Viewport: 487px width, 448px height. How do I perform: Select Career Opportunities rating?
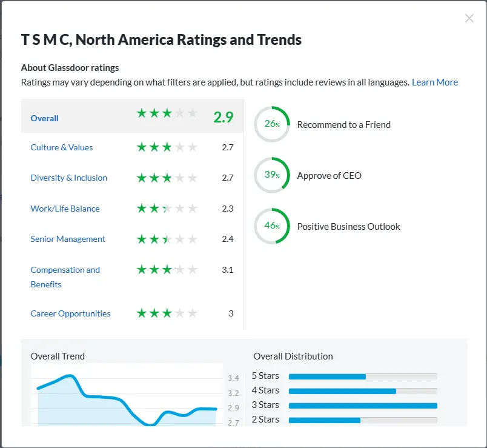tap(70, 313)
